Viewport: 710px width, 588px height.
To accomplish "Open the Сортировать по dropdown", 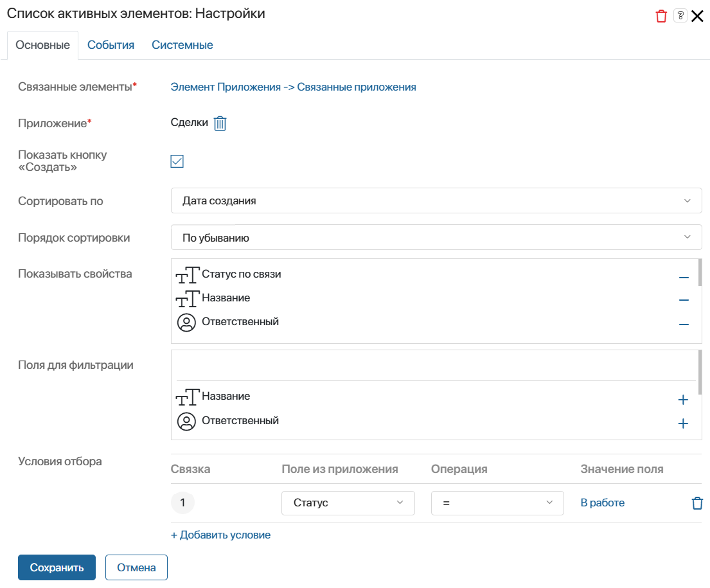I will 436,200.
